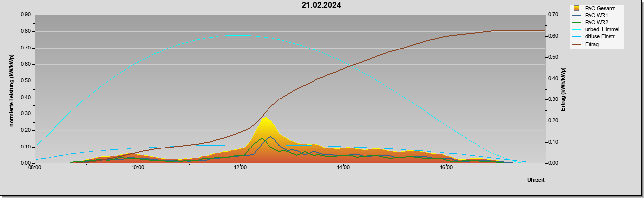Click the 10:00 time axis tick
Screen dimensions: 644x198
[x=138, y=168]
